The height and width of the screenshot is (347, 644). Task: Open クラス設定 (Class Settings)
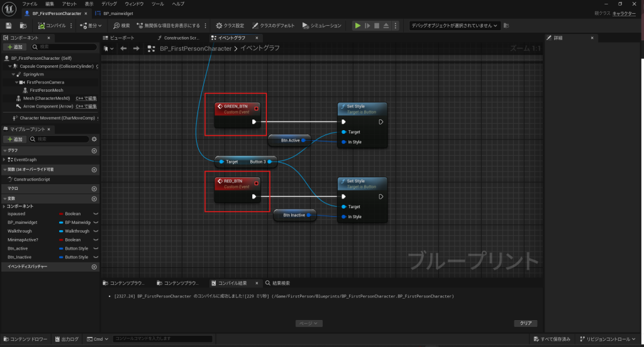click(230, 26)
